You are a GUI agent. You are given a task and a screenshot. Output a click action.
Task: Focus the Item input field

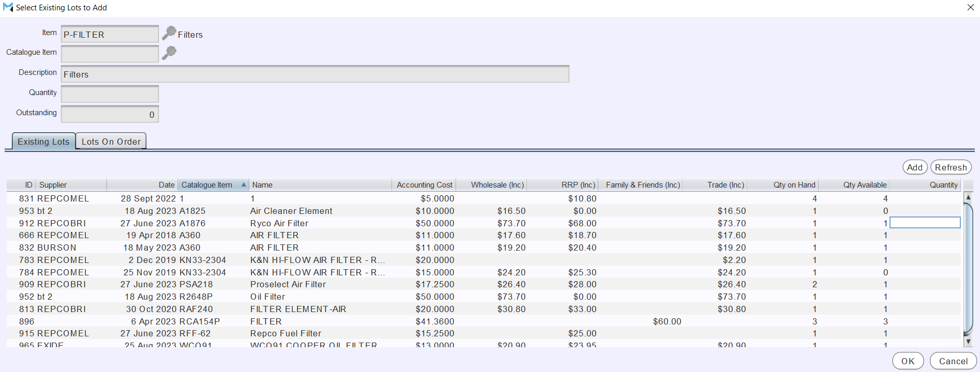(x=110, y=34)
